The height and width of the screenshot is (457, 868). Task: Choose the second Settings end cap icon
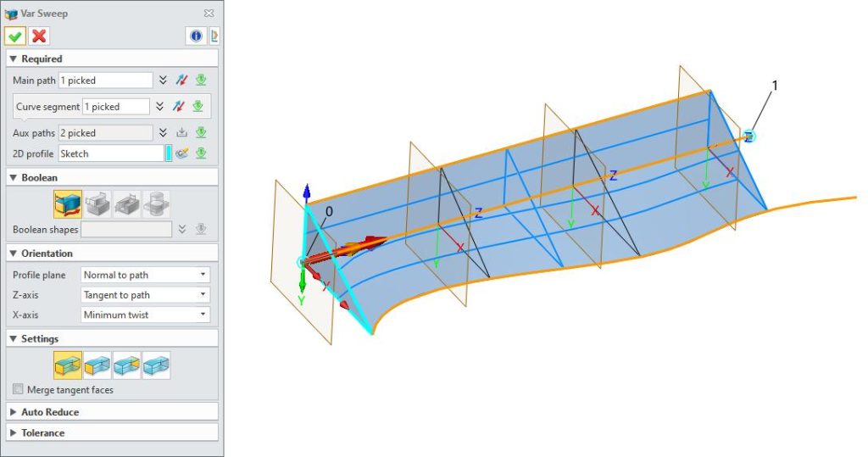coord(97,365)
